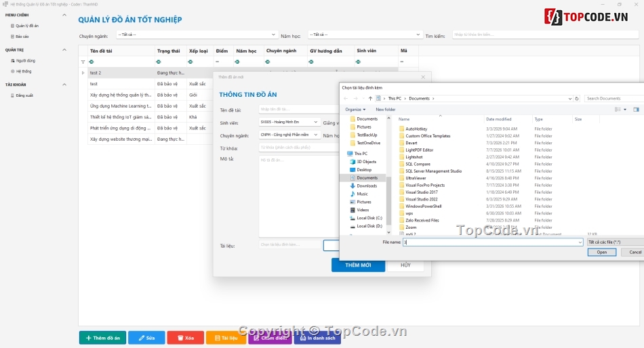Click filter operator icon under Xếp loại
The width and height of the screenshot is (644, 348).
(190, 62)
